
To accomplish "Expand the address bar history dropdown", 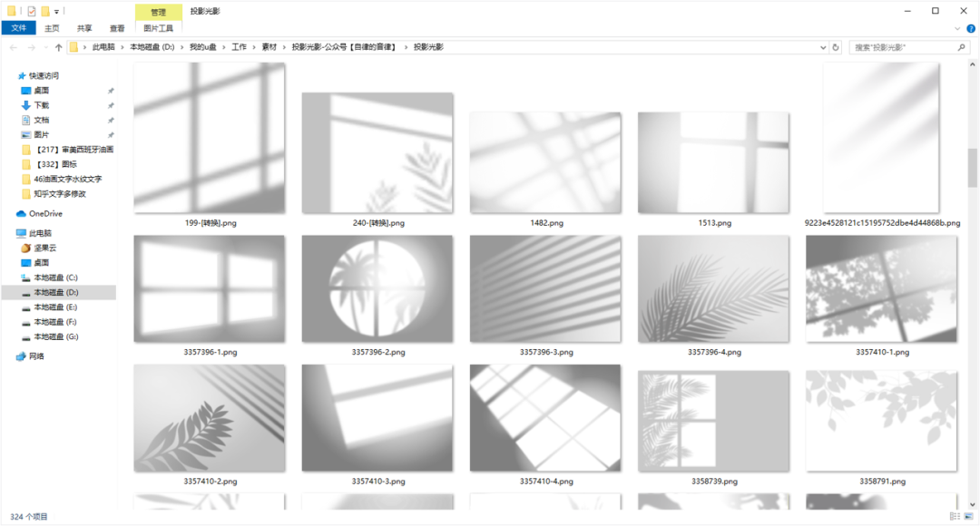I will 822,47.
